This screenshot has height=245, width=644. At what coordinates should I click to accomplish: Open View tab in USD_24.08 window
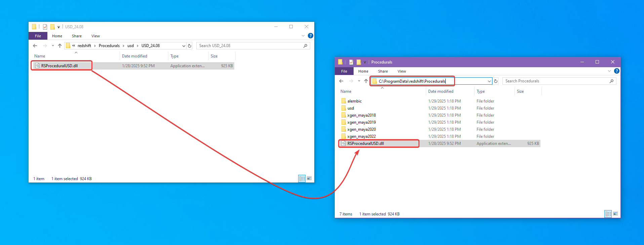coord(95,36)
